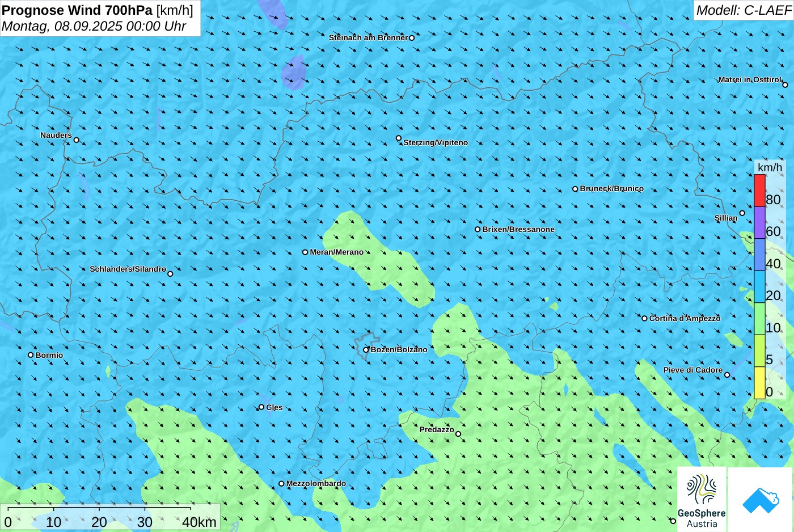
Task: Click the 'Steinach am Brenner' town label
Action: coord(368,37)
